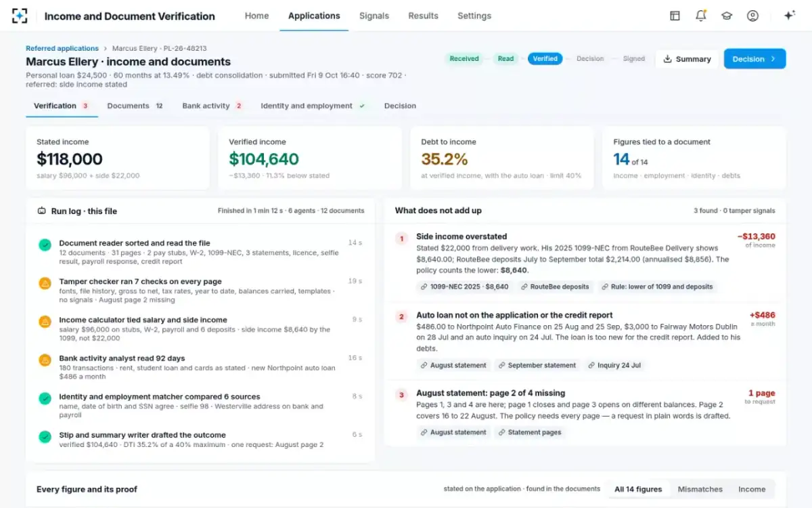812x508 pixels.
Task: Follow the Referred applications breadcrumb link
Action: (x=62, y=49)
